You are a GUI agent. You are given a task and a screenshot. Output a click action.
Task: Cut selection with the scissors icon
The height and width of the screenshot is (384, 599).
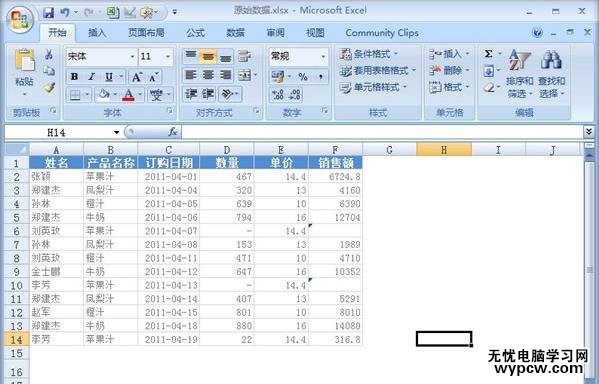pyautogui.click(x=49, y=55)
